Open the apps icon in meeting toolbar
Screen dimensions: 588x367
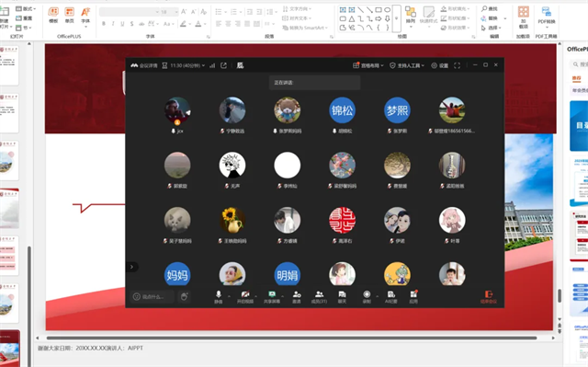point(413,296)
